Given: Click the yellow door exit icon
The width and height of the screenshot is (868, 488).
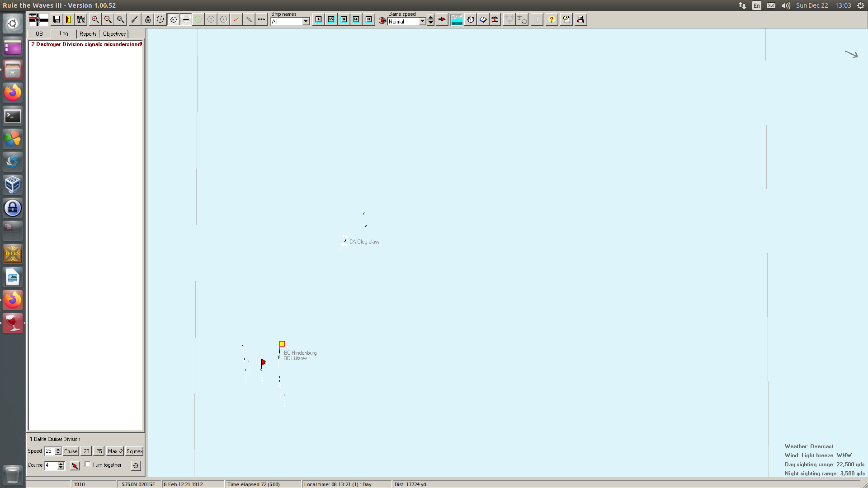Looking at the screenshot, I should [x=69, y=19].
